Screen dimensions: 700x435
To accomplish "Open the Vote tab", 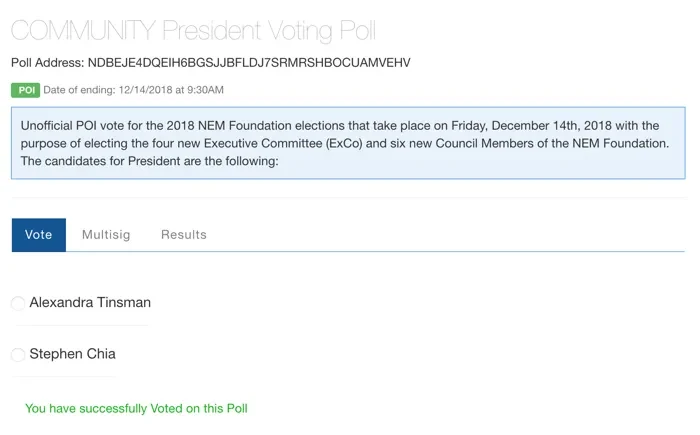I will [39, 235].
